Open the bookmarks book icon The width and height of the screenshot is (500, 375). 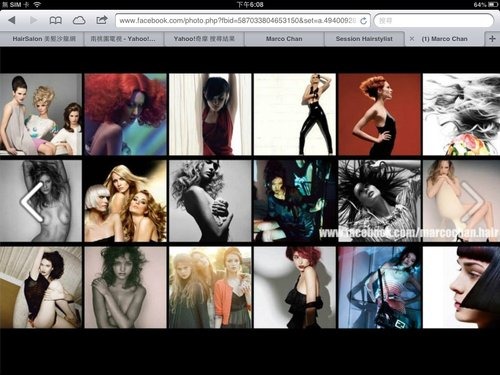pos(56,21)
